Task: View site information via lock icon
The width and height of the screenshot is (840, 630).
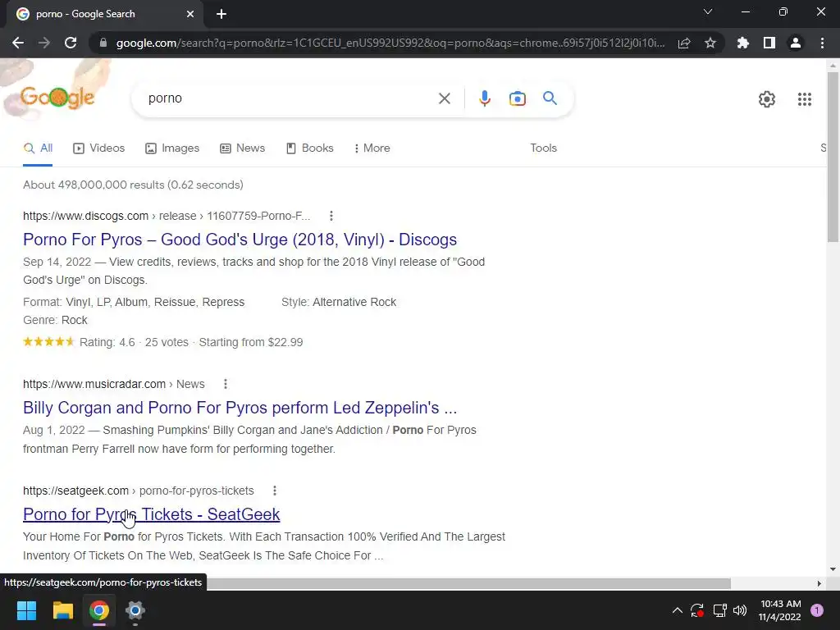Action: point(103,43)
